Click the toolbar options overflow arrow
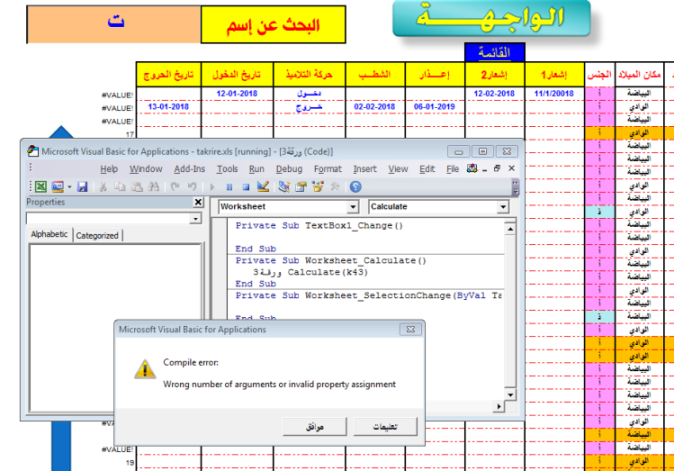 (x=515, y=188)
